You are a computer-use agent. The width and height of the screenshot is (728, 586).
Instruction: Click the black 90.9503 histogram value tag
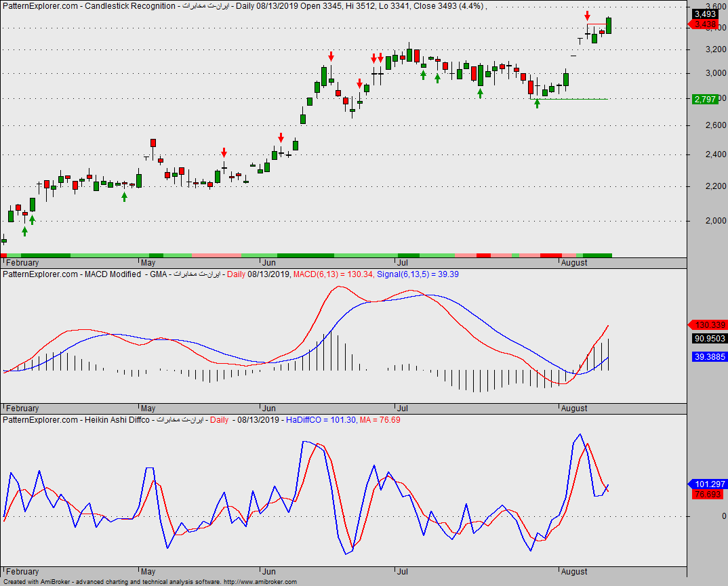pyautogui.click(x=710, y=338)
